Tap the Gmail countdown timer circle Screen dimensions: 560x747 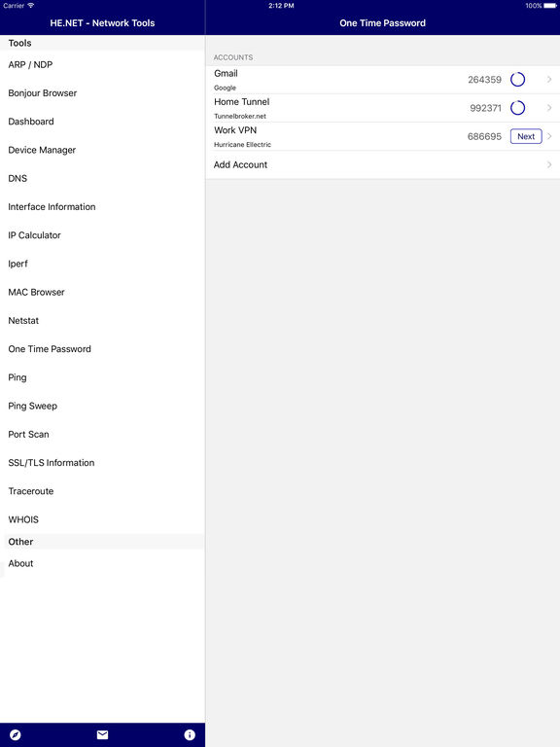pos(517,80)
